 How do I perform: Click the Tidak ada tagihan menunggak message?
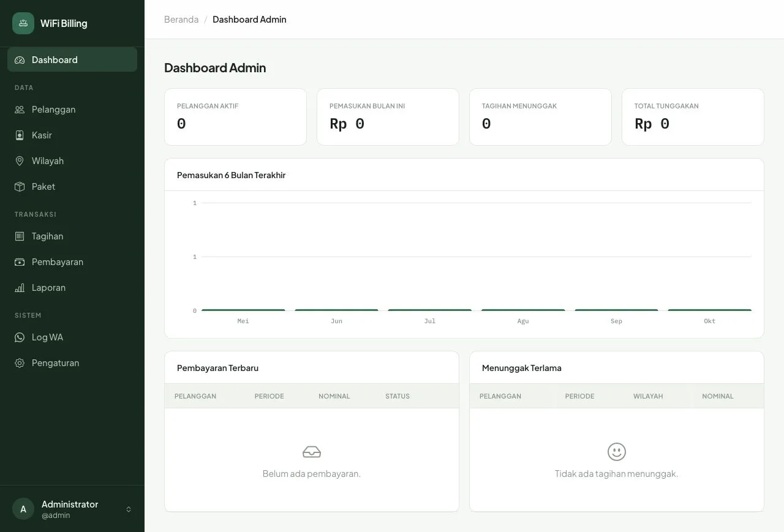point(617,474)
